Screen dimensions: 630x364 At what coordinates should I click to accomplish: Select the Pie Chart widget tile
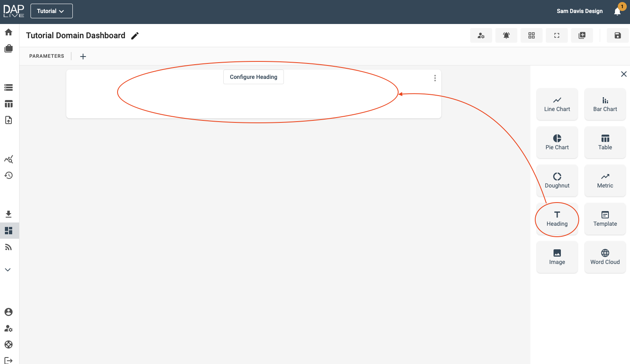[x=557, y=142]
